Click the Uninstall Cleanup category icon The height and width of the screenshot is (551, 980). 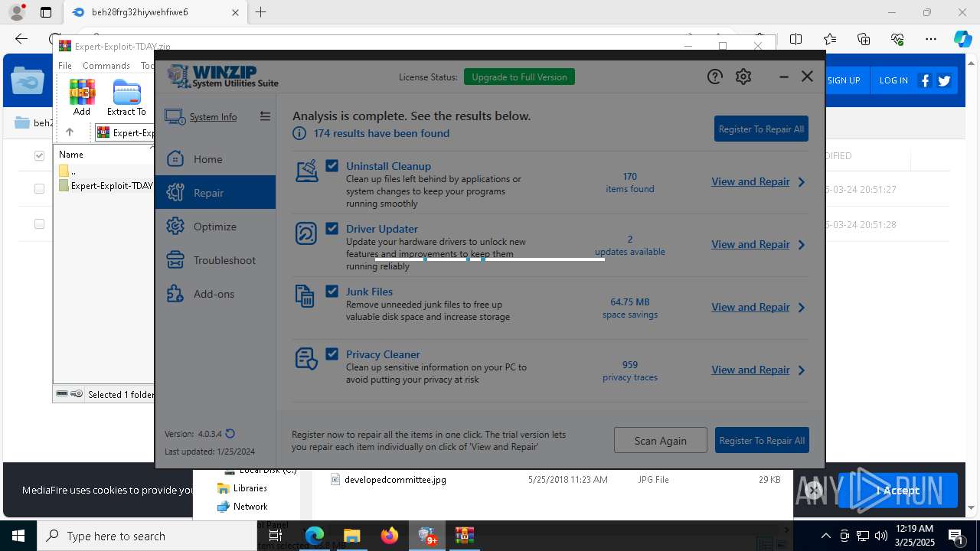point(307,171)
